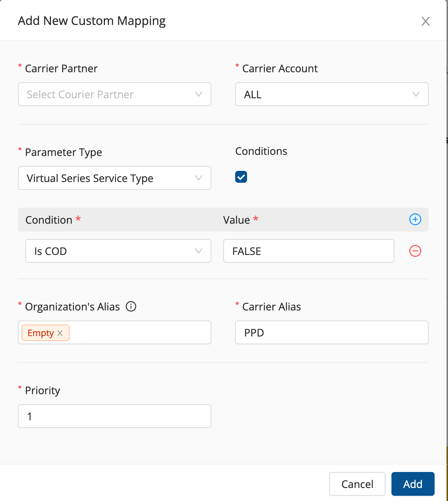Uncheck the Conditions checkbox
This screenshot has width=448, height=501.
[241, 177]
